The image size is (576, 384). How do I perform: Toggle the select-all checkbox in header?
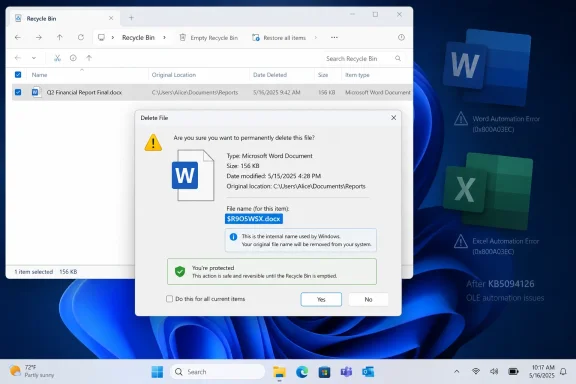(18, 75)
